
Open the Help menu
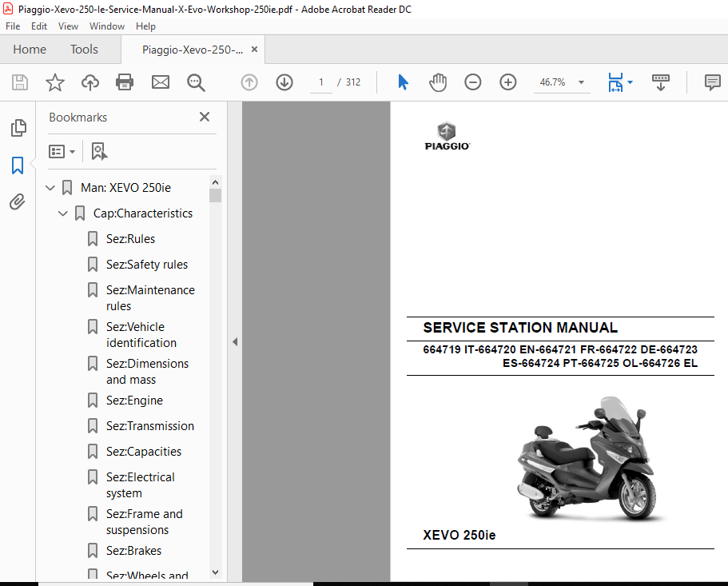click(x=145, y=26)
